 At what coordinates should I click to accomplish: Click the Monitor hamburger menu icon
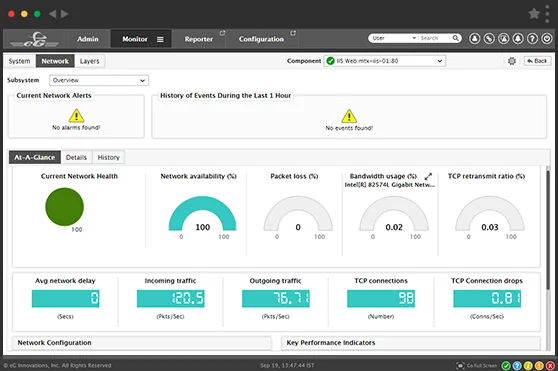click(x=160, y=39)
